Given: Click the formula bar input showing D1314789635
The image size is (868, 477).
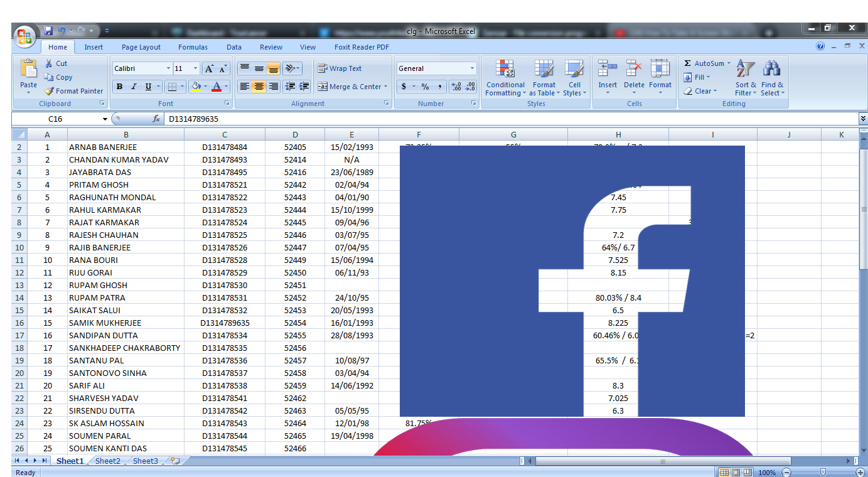Looking at the screenshot, I should pyautogui.click(x=511, y=119).
